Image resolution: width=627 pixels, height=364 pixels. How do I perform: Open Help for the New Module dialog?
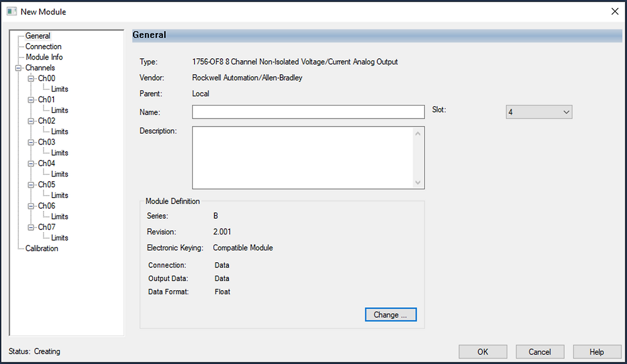597,351
